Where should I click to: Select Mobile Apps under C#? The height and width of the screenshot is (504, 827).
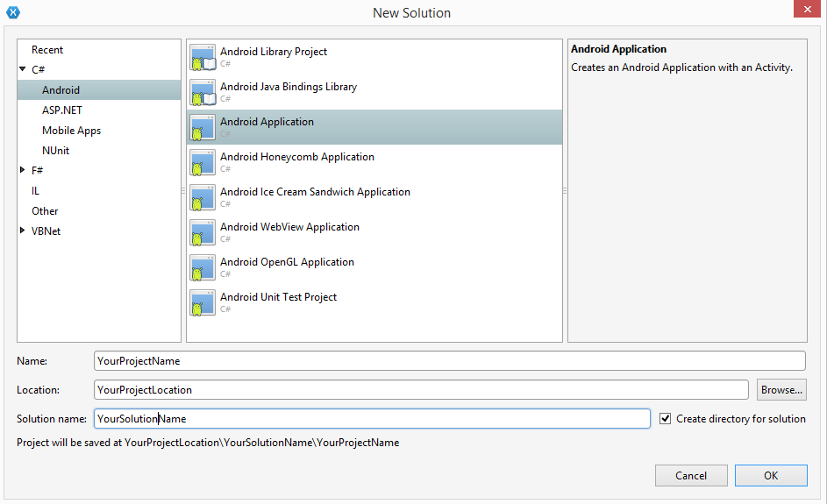(x=71, y=131)
